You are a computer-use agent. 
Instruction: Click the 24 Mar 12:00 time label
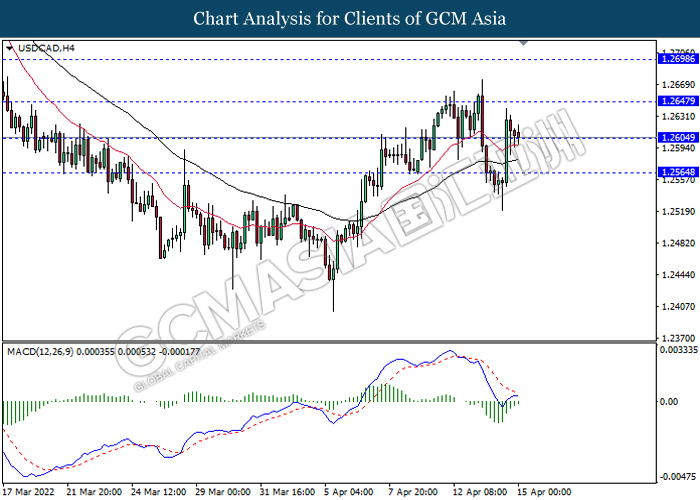coord(158,492)
